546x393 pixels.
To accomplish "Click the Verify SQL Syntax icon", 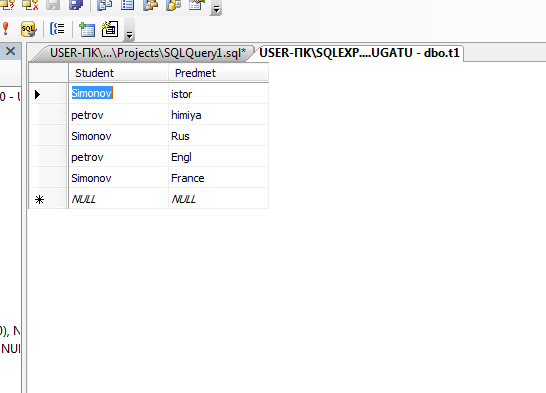I will tap(28, 29).
